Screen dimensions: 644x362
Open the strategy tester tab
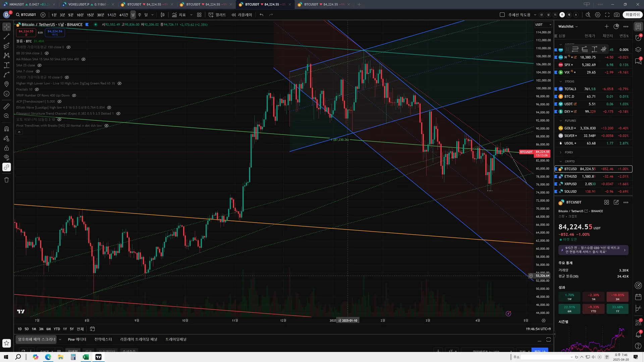pos(103,339)
